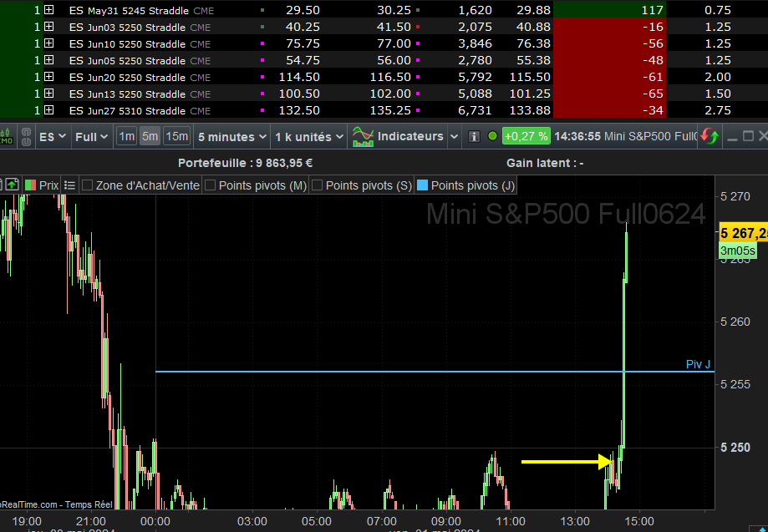
Task: Click the 55.38 last price value
Action: coord(533,59)
